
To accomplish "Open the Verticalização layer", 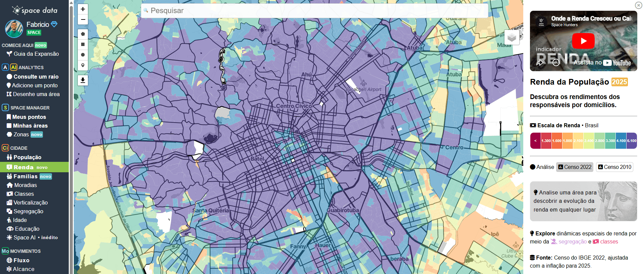I will [x=27, y=202].
